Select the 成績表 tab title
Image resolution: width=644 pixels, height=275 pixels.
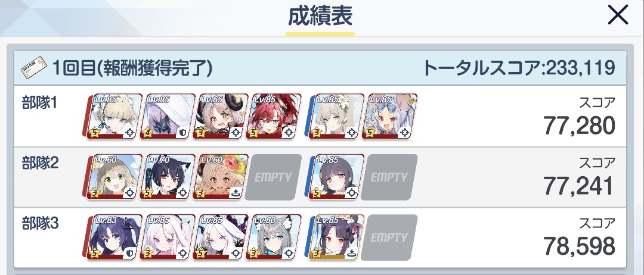coord(320,17)
